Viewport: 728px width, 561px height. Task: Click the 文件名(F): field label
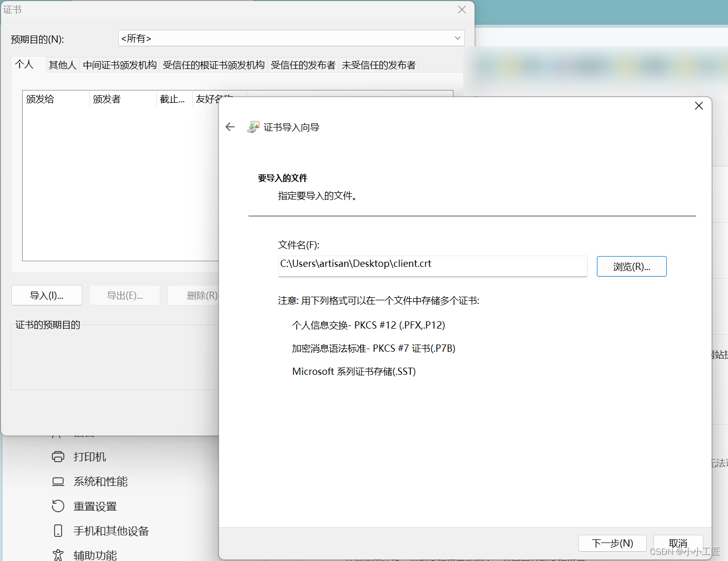click(x=299, y=245)
